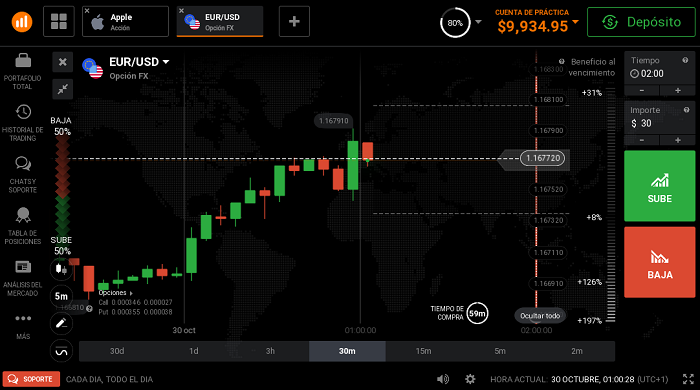This screenshot has width=700, height=390.
Task: Change the 5m candle interval
Action: 61,296
